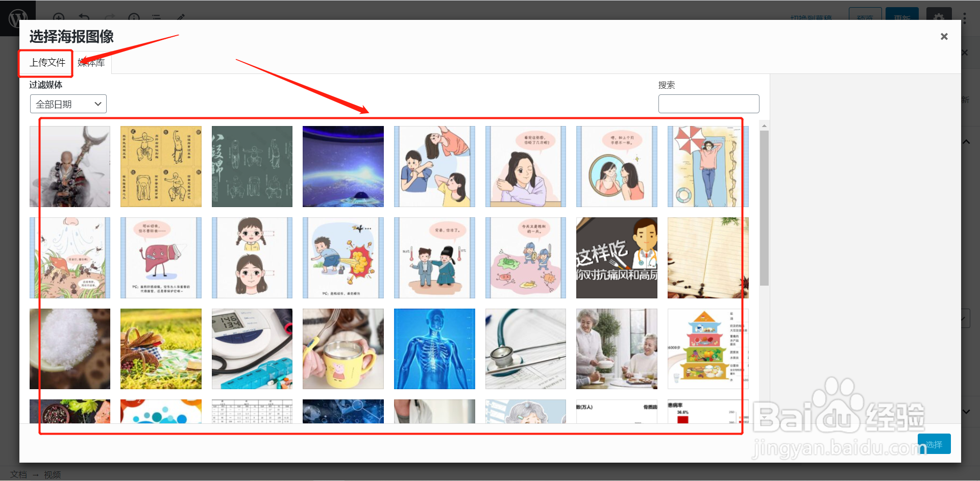Open the 全部日期 date filter dropdown

68,104
